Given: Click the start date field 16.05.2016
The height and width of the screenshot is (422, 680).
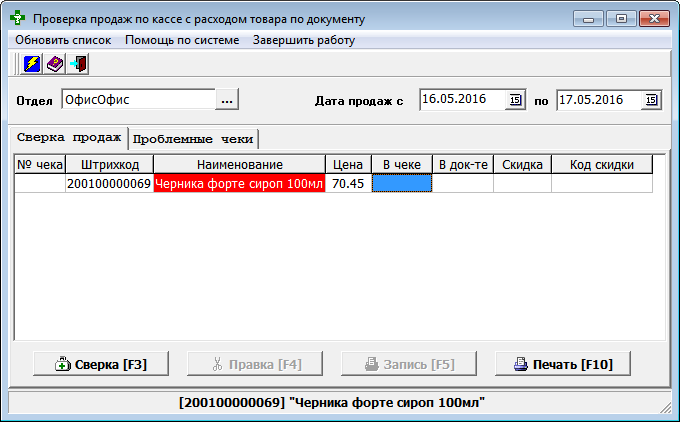Looking at the screenshot, I should click(x=463, y=99).
